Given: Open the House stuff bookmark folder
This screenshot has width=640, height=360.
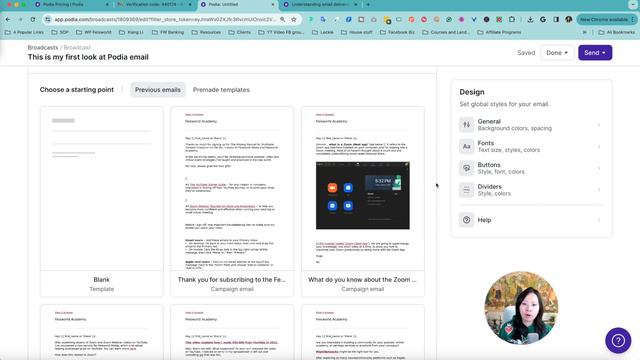Looking at the screenshot, I should [357, 32].
